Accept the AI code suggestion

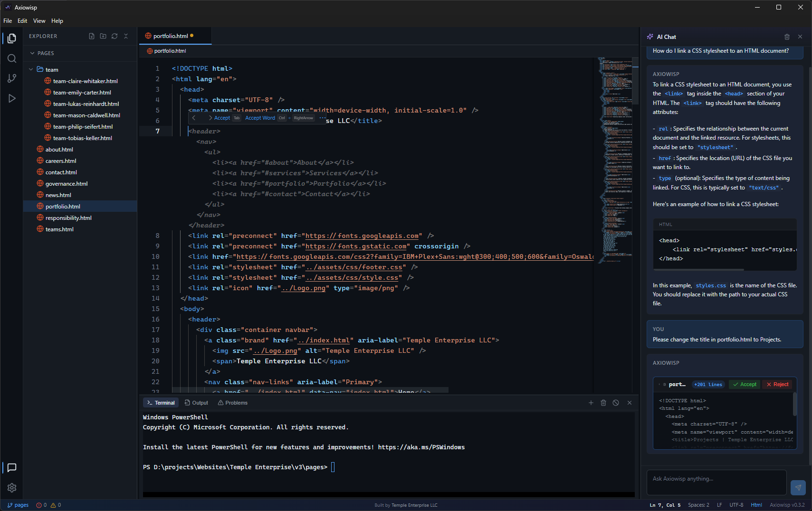pos(744,384)
